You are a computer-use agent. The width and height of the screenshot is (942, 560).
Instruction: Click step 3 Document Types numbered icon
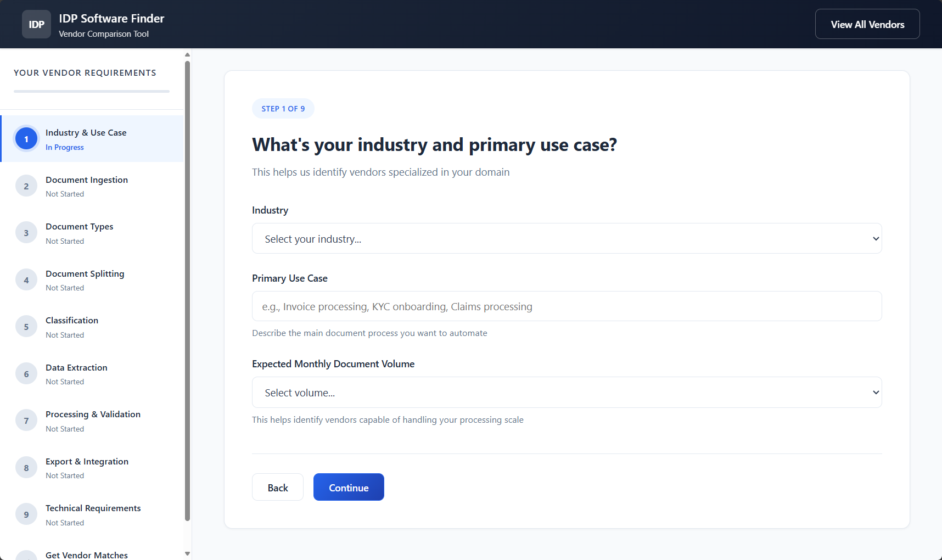[26, 233]
